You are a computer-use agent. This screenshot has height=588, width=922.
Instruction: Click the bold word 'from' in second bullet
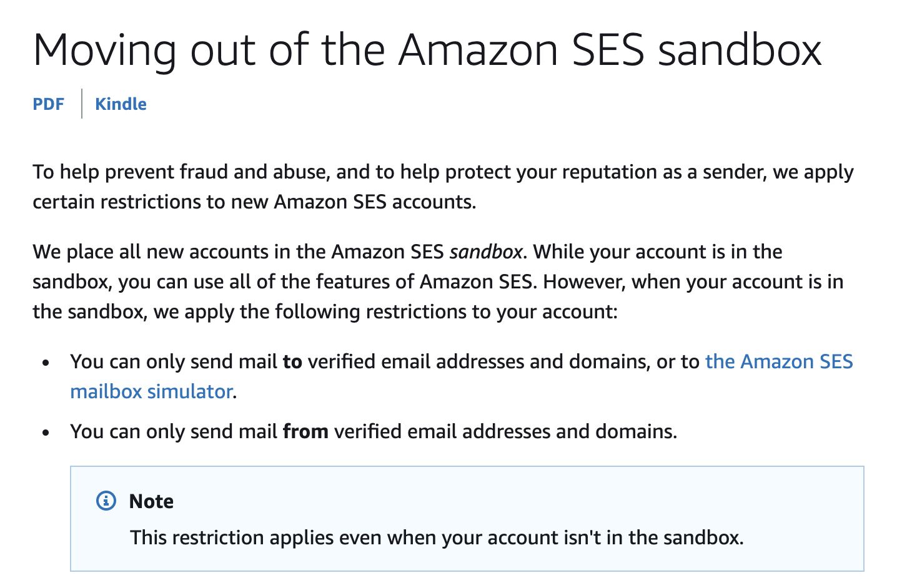pyautogui.click(x=305, y=431)
